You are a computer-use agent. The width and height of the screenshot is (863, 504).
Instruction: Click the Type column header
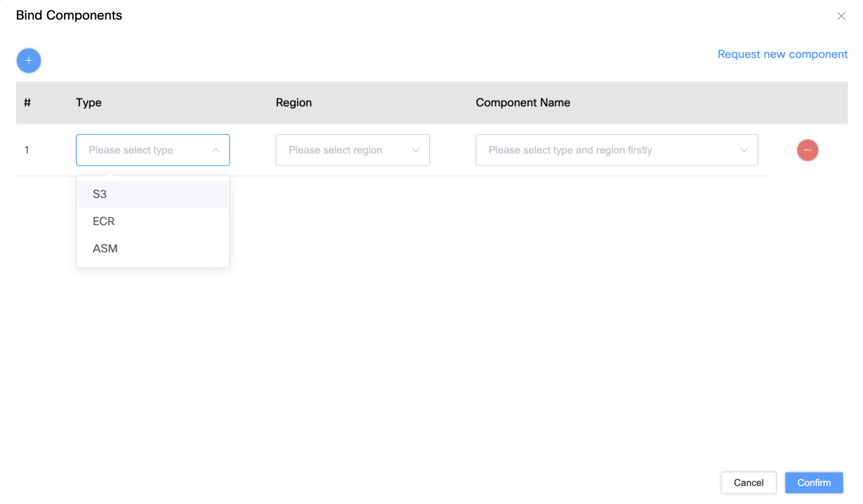click(89, 102)
